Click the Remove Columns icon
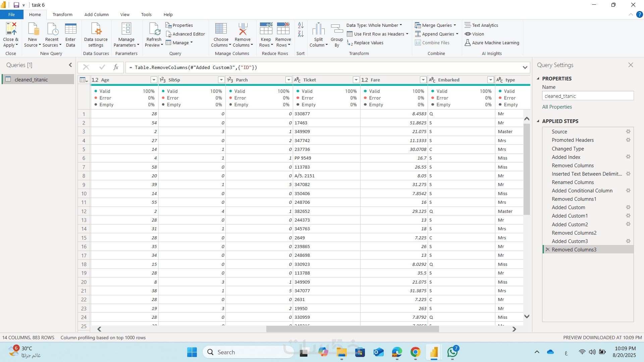Image resolution: width=644 pixels, height=362 pixels. pos(242,29)
